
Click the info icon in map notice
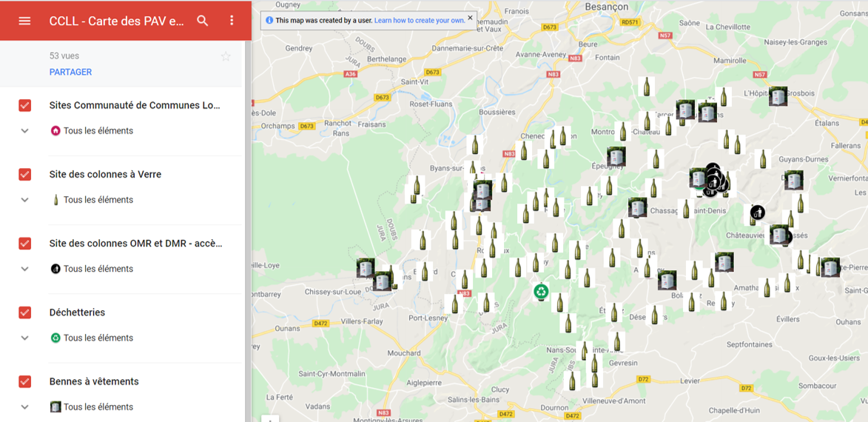(x=269, y=20)
